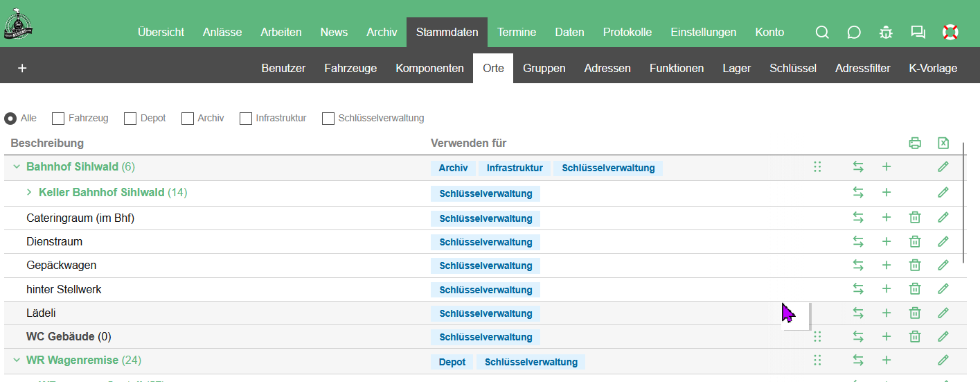The width and height of the screenshot is (980, 382).
Task: Click the plus icon in submenu bar
Action: pyautogui.click(x=22, y=68)
